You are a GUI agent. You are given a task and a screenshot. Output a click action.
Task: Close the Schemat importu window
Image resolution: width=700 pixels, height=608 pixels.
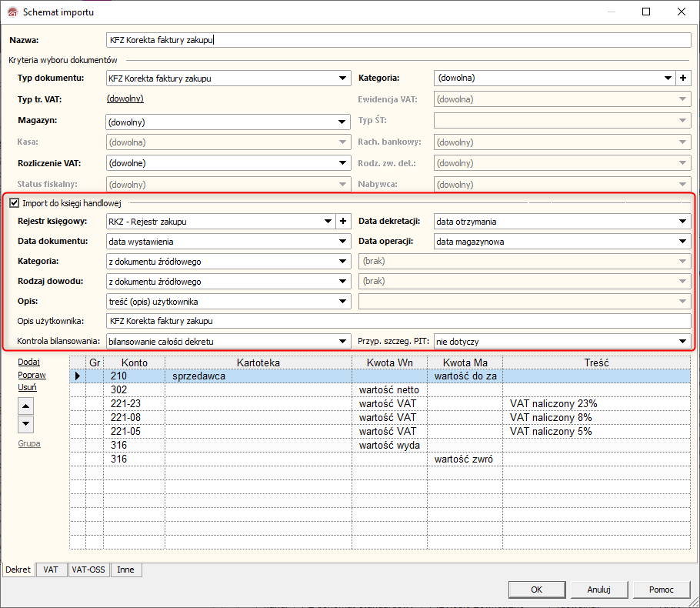682,12
